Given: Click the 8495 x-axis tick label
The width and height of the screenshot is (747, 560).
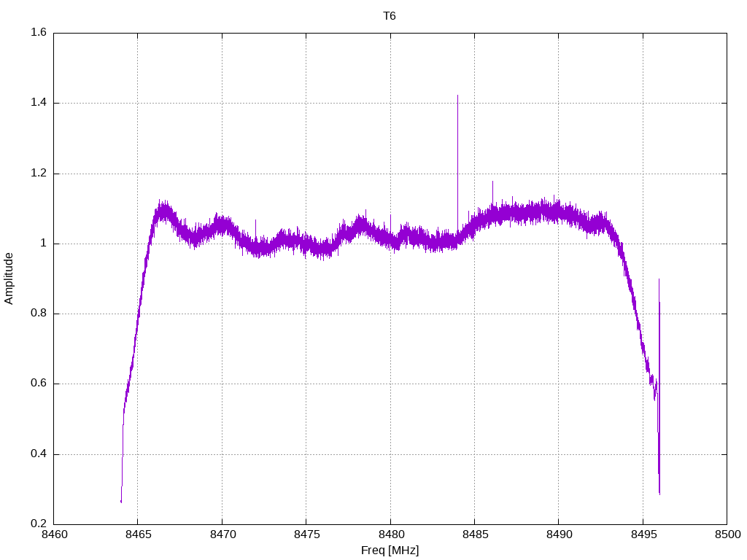Looking at the screenshot, I should 643,534.
